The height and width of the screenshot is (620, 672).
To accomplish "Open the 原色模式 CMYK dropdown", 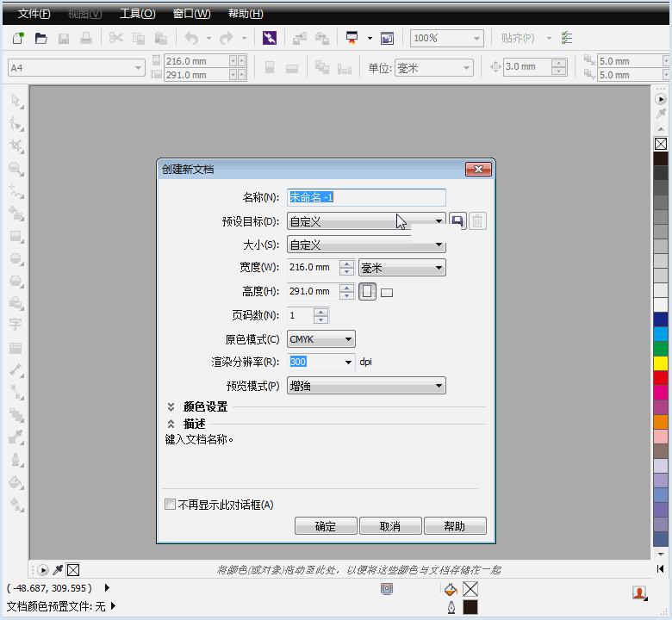I will point(321,339).
